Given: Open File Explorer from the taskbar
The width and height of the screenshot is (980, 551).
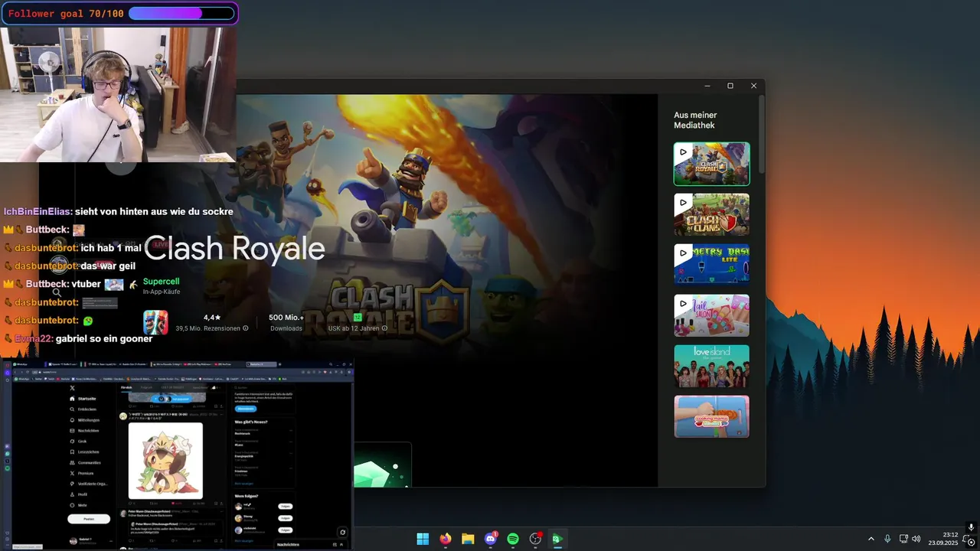Looking at the screenshot, I should [x=468, y=539].
